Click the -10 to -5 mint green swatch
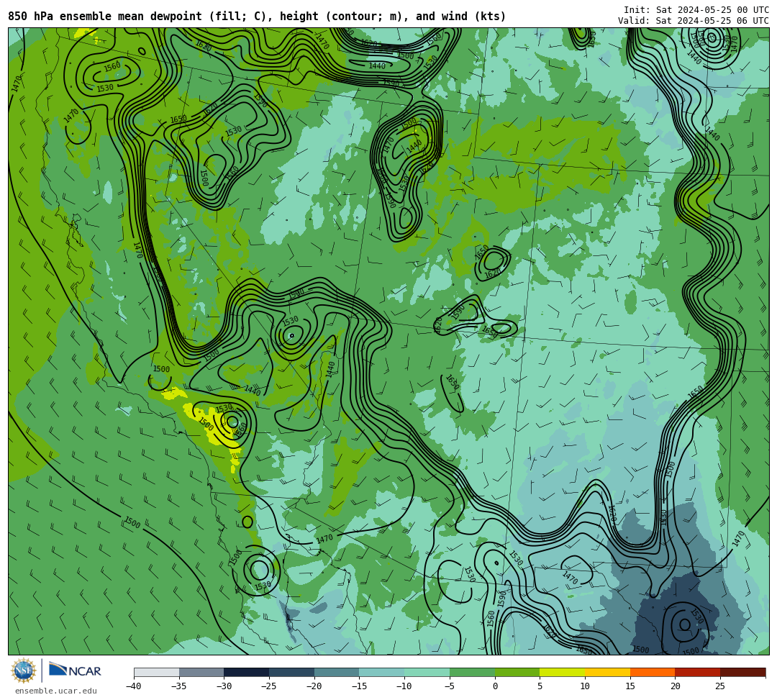The height and width of the screenshot is (700, 777). (x=427, y=672)
